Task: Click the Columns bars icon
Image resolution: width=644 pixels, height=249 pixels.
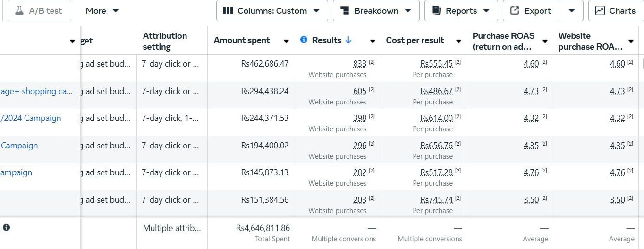Action: point(228,11)
